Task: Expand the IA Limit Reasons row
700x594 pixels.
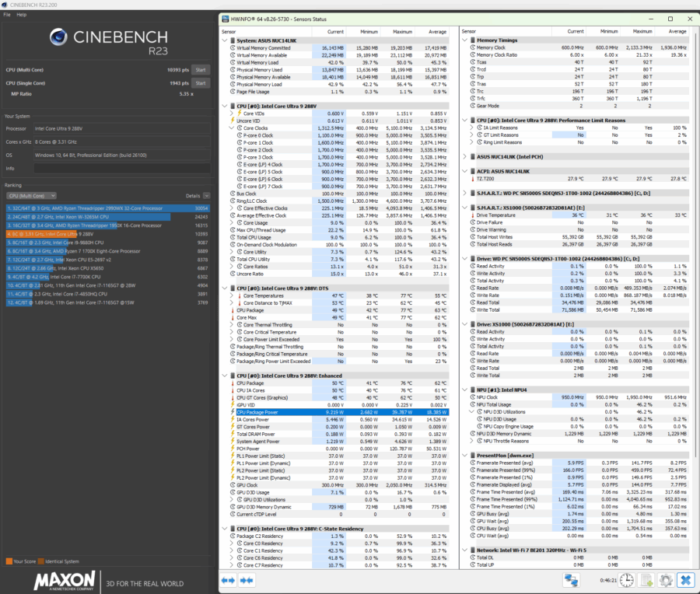Action: (x=471, y=128)
